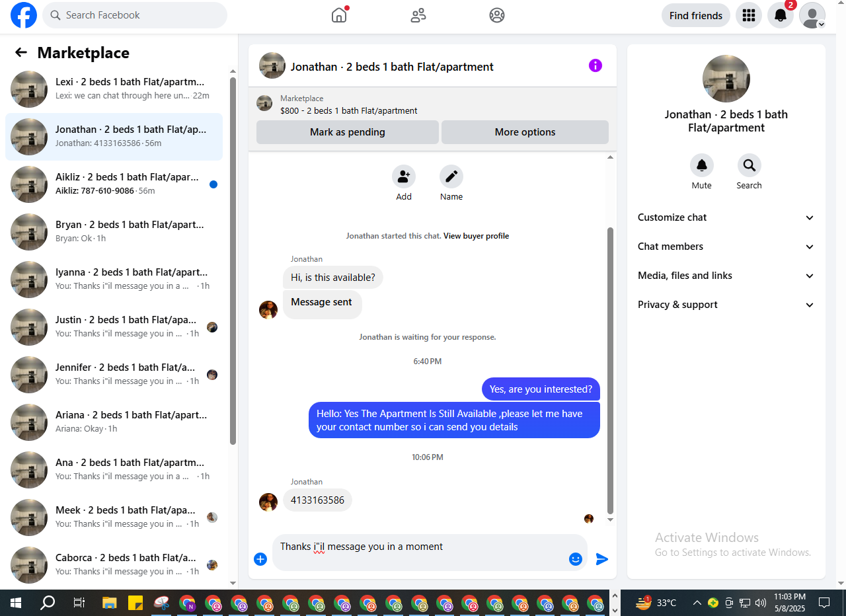
Task: Mute the chat using the bell icon
Action: pos(702,165)
